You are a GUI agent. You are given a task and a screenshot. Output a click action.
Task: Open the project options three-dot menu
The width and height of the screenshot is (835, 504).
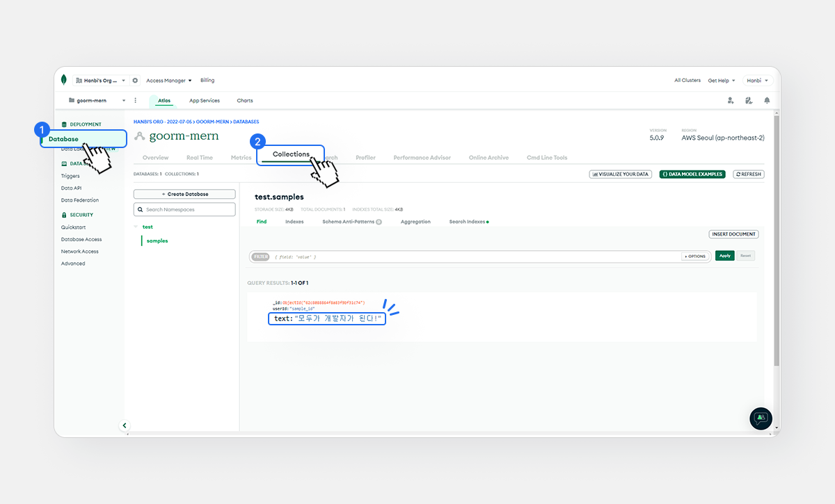click(135, 100)
